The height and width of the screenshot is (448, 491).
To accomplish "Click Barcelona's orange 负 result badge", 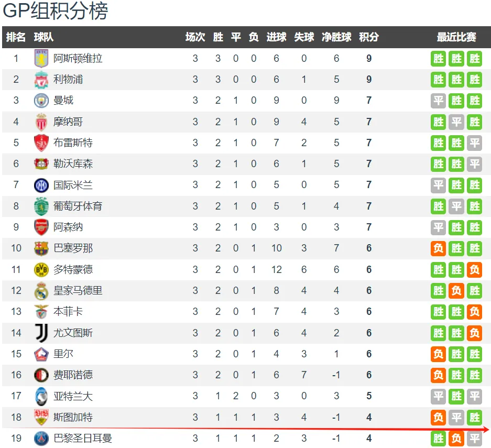I will pos(438,248).
